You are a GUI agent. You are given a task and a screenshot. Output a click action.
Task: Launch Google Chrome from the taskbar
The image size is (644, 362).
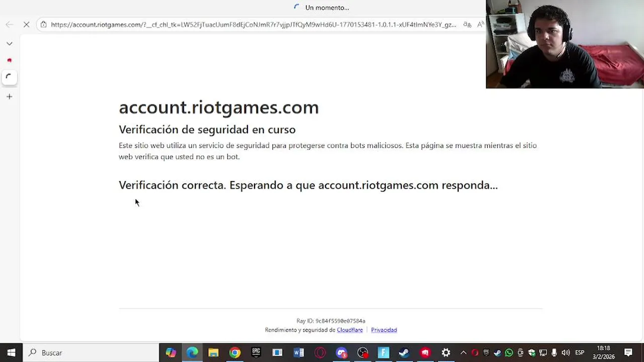(x=235, y=352)
